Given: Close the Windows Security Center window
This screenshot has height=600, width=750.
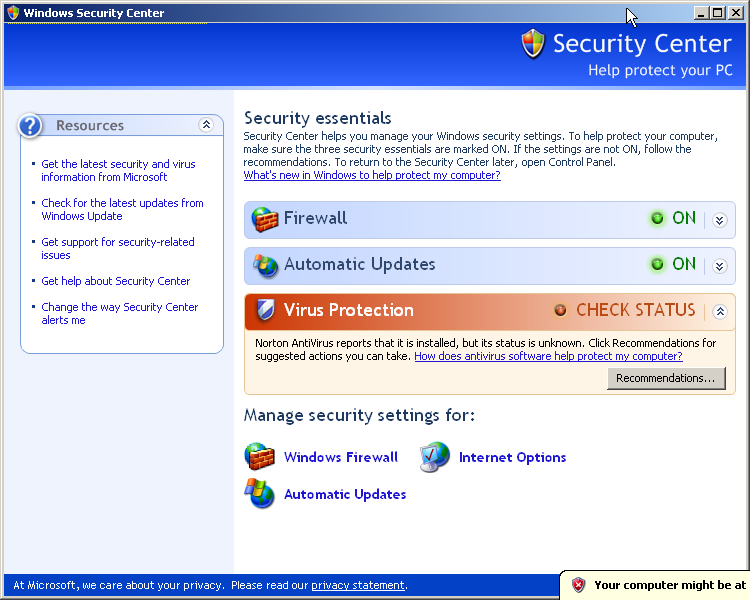Looking at the screenshot, I should (735, 13).
